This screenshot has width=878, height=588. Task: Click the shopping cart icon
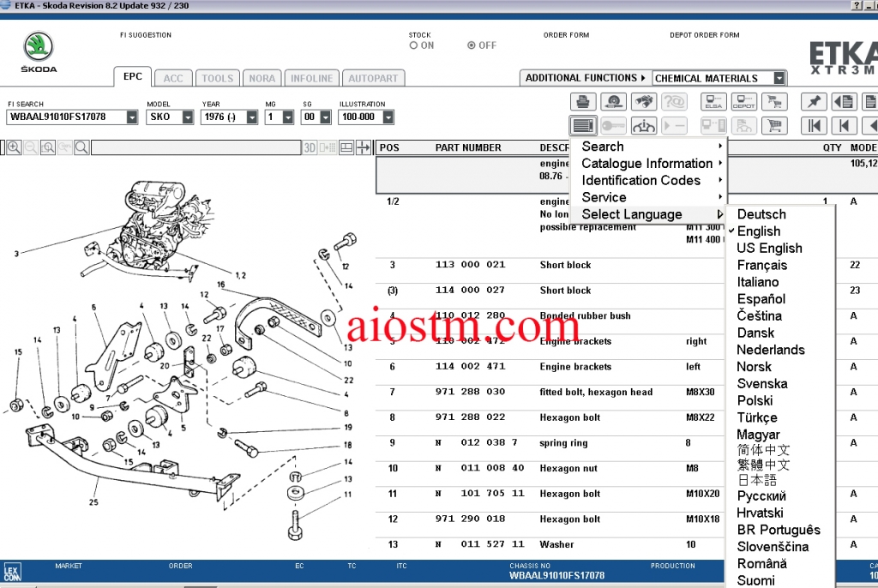point(774,125)
